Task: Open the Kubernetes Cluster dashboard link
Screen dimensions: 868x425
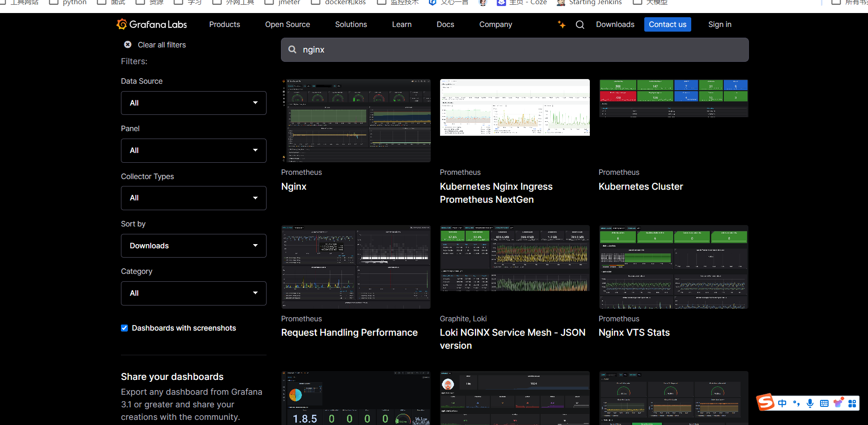Action: 641,186
